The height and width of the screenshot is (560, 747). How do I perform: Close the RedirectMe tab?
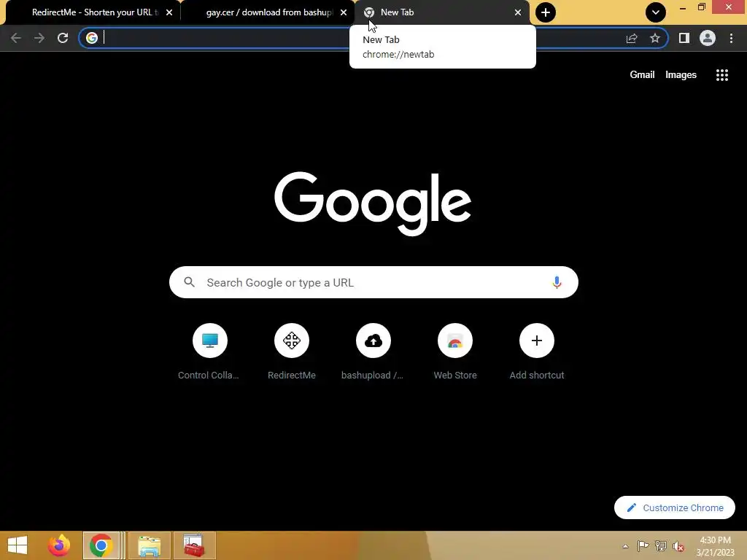pyautogui.click(x=169, y=12)
